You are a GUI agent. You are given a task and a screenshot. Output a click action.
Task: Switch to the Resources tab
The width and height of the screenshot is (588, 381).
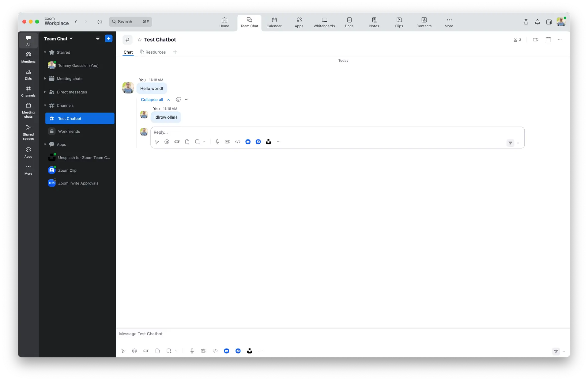155,52
